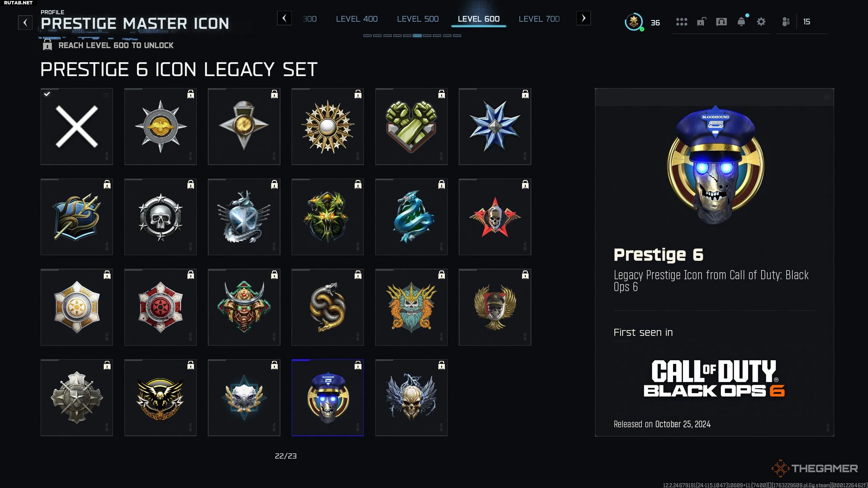This screenshot has width=868, height=488.
Task: Select the trident shield prestige emblem
Action: [x=77, y=217]
